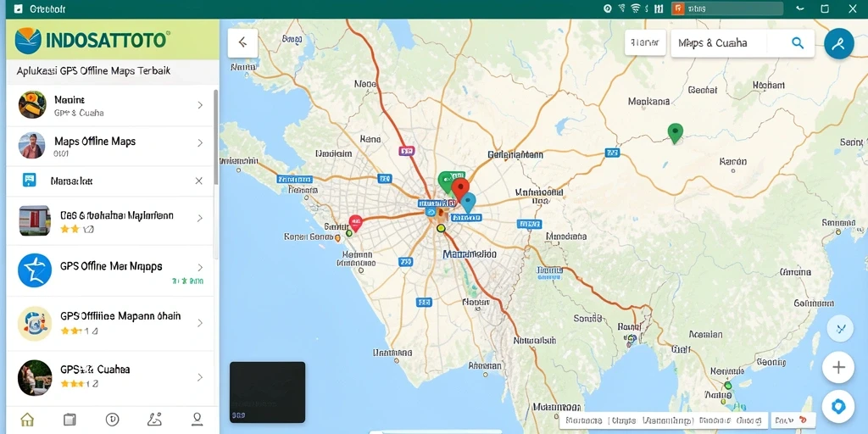The height and width of the screenshot is (434, 868).
Task: Expand the chevron of the two-star-rated list row
Action: click(x=200, y=219)
